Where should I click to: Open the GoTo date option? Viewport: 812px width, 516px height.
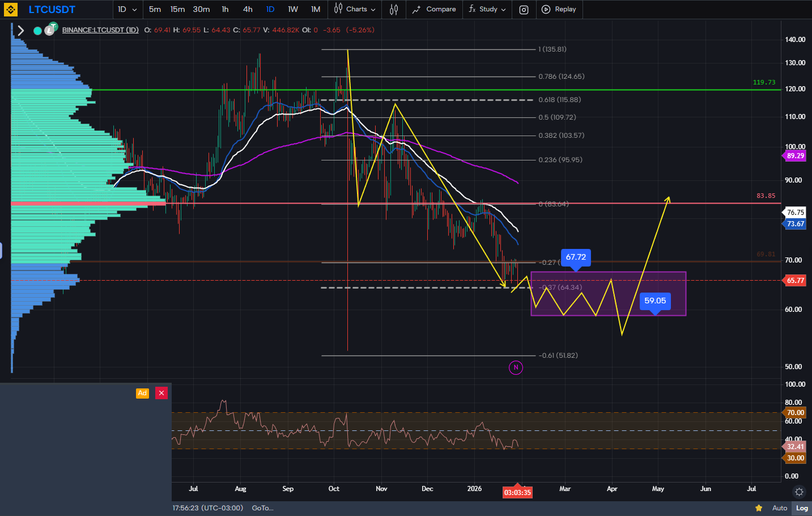tap(263, 508)
